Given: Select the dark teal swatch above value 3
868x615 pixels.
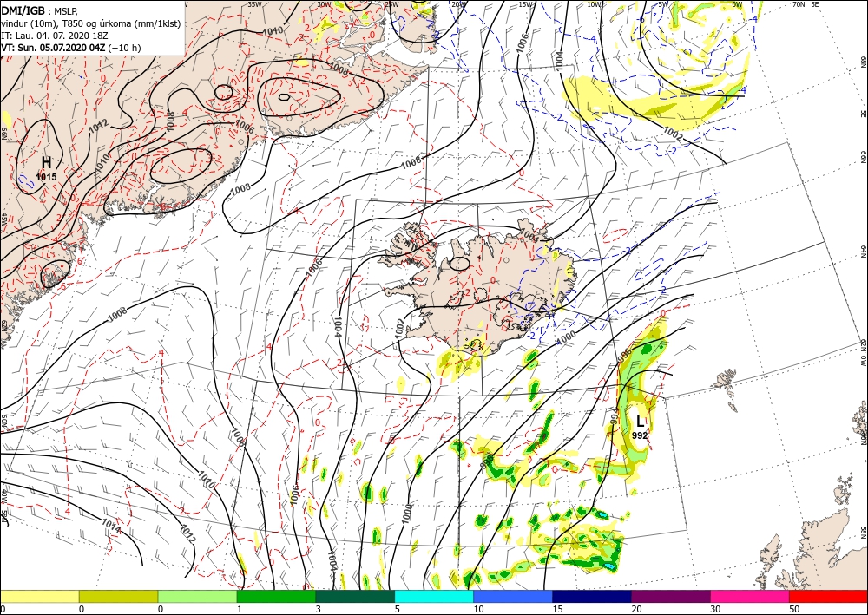Looking at the screenshot, I should click(x=355, y=596).
